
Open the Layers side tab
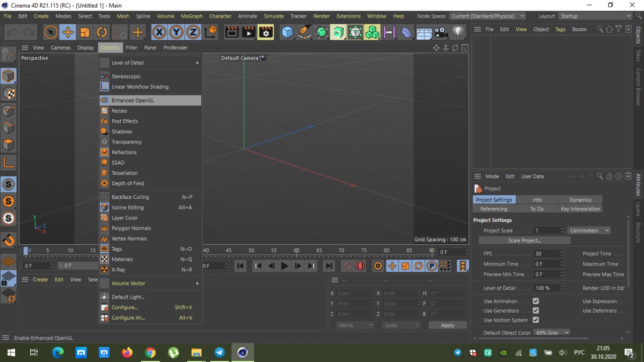pyautogui.click(x=638, y=209)
